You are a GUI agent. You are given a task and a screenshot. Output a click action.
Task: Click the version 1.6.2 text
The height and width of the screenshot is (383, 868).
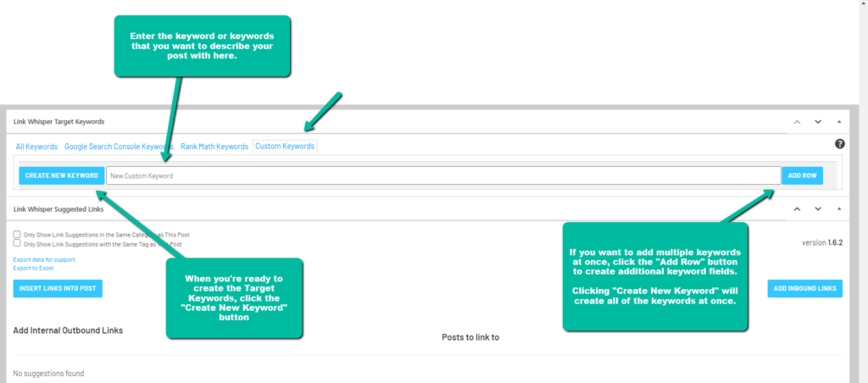pos(822,242)
